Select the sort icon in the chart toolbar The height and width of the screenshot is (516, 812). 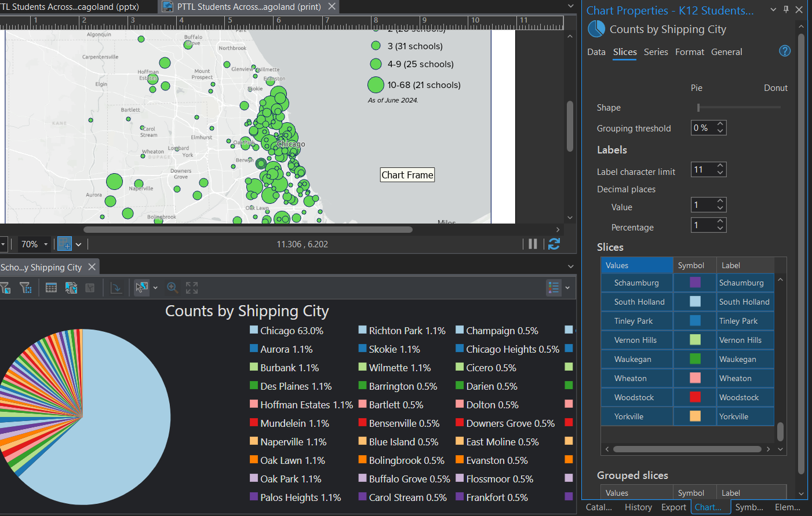[x=117, y=287]
